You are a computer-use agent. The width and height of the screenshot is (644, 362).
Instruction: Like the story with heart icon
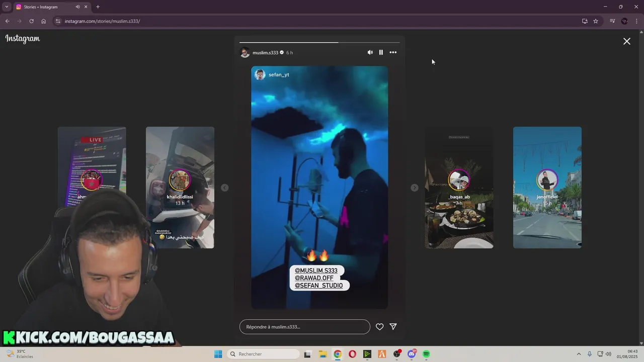click(380, 327)
